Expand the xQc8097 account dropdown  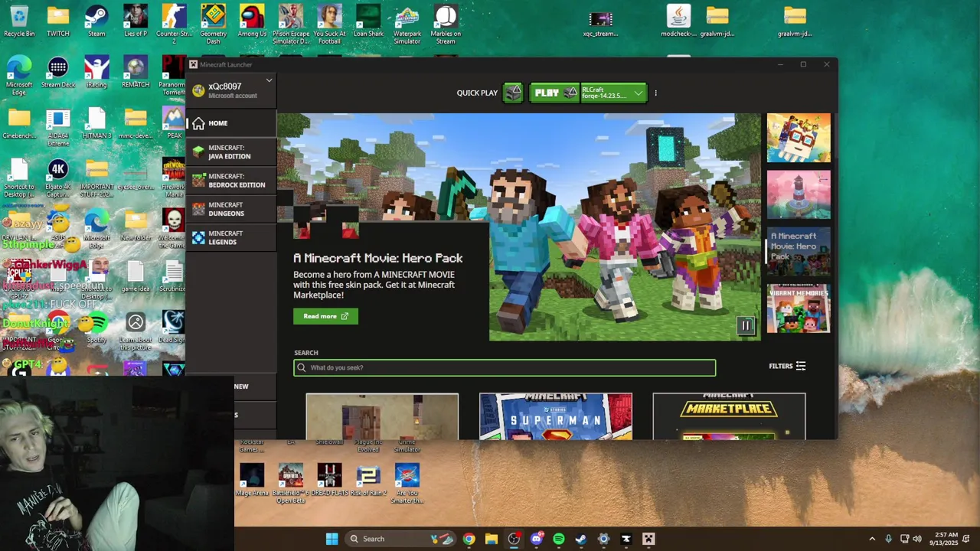click(269, 80)
